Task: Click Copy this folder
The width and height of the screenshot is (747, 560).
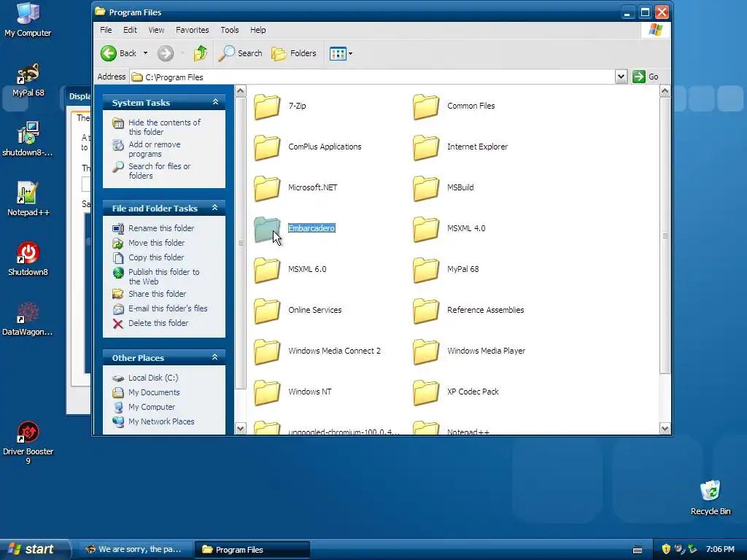Action: tap(156, 257)
